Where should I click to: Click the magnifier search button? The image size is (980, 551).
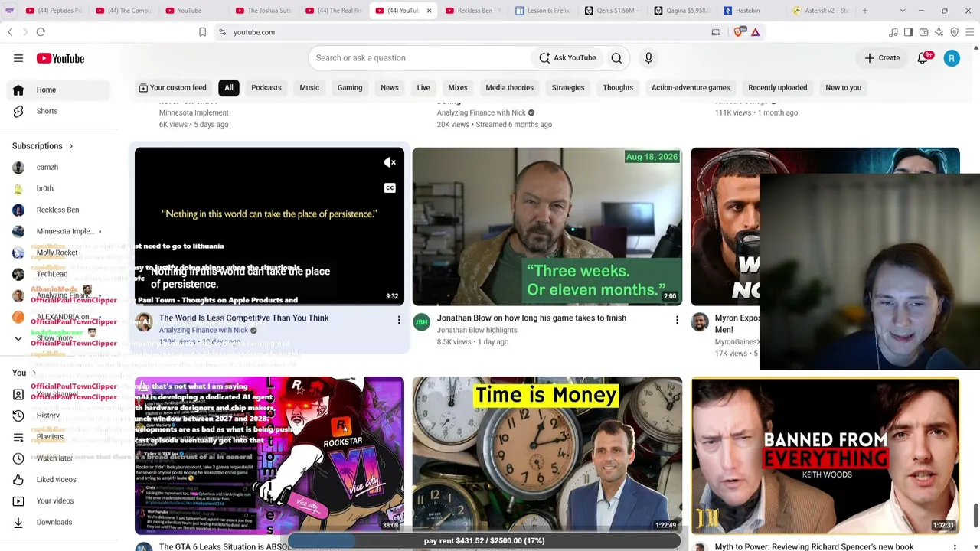616,58
